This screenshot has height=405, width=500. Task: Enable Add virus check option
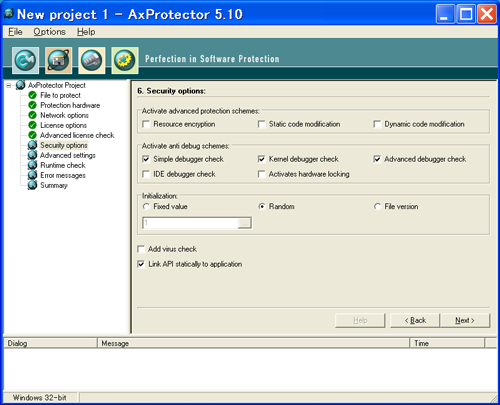click(141, 249)
